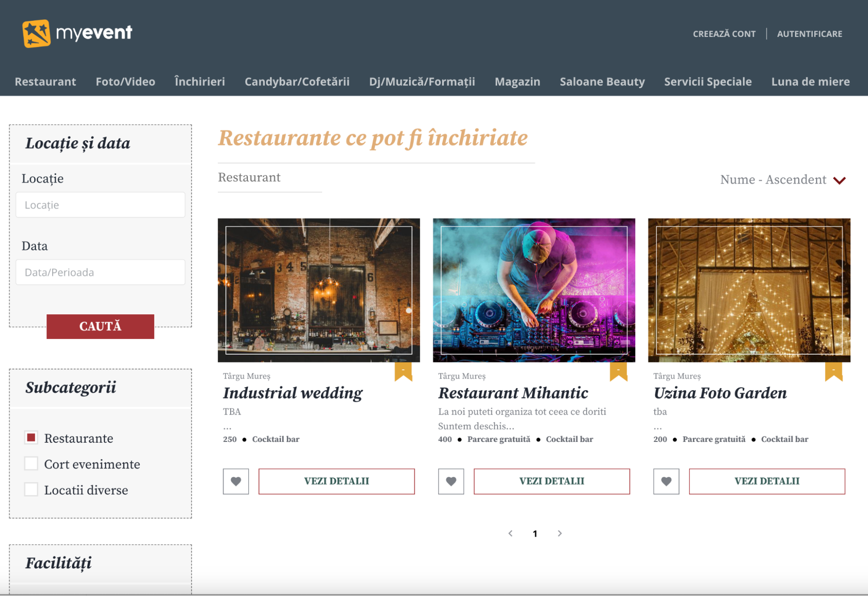The image size is (868, 596).
Task: Favorite Industrial wedding with heart icon
Action: [236, 481]
